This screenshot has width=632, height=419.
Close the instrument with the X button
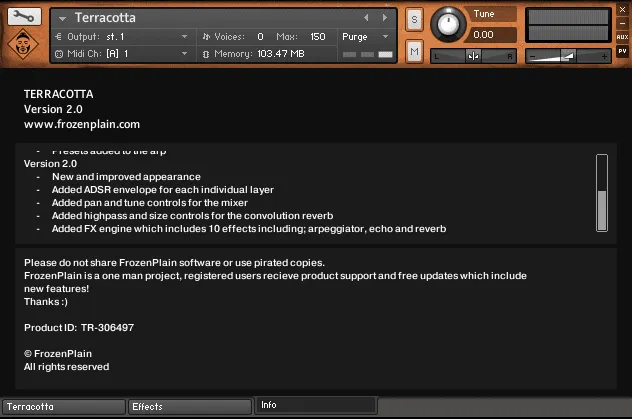pyautogui.click(x=622, y=10)
